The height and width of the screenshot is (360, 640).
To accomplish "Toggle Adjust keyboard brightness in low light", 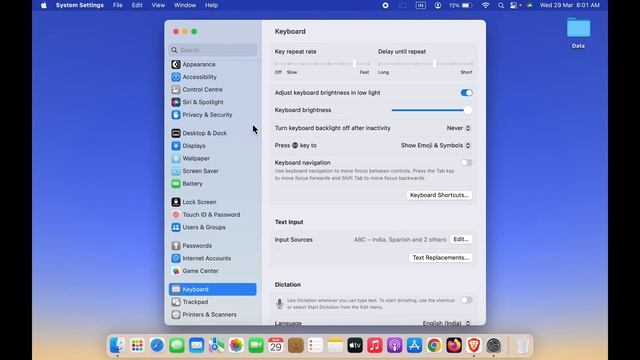I will tap(467, 93).
